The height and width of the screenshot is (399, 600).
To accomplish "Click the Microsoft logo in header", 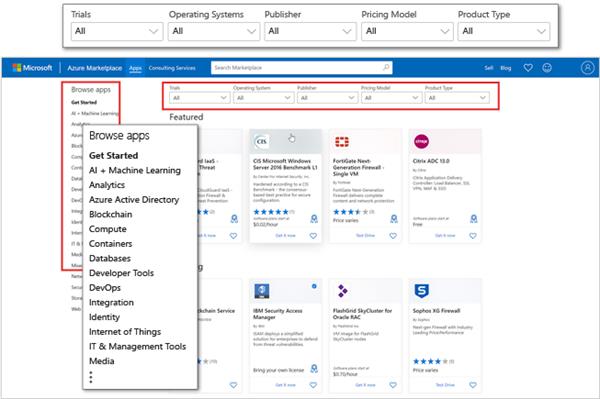I will [x=32, y=68].
